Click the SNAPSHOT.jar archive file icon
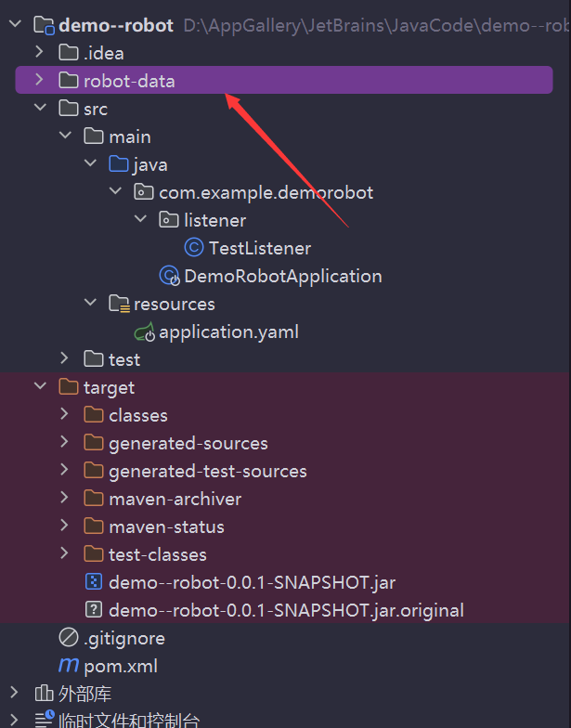This screenshot has width=571, height=728. point(94,582)
